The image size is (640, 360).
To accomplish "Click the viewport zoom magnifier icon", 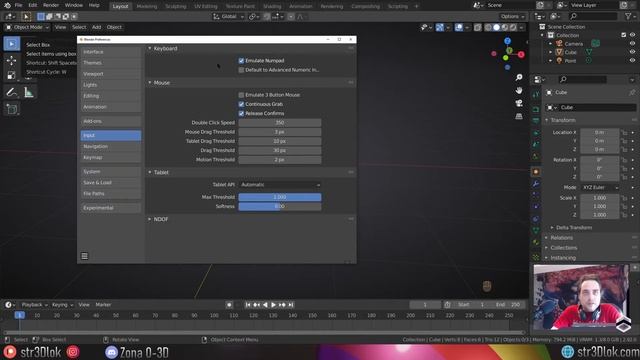I will (519, 77).
